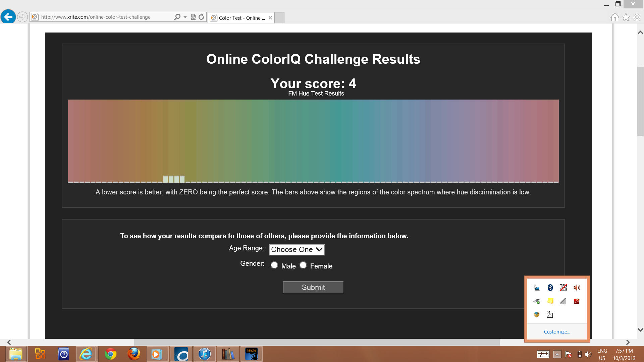
Task: Open the Home page icon
Action: tap(614, 17)
